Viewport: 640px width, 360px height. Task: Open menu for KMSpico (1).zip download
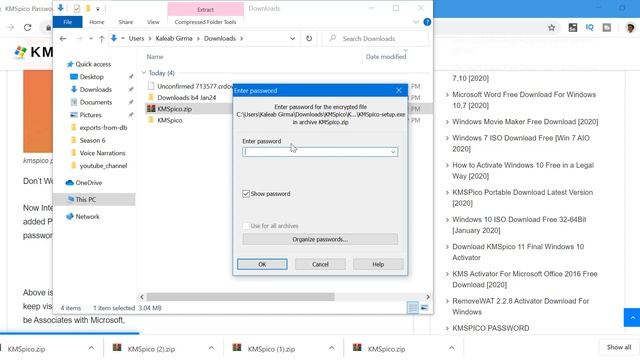click(331, 348)
